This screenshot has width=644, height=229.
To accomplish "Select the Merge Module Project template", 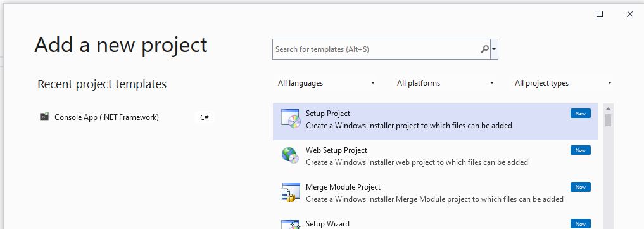I will pyautogui.click(x=435, y=195).
